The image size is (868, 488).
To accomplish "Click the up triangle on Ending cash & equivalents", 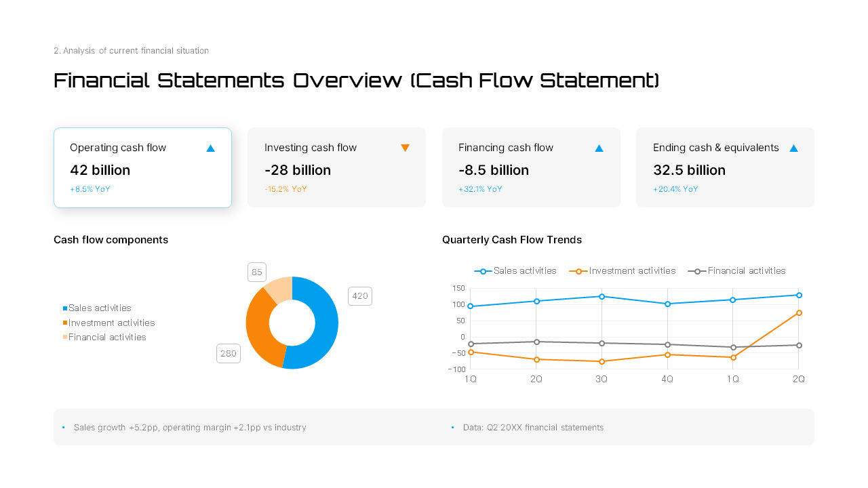I will point(793,147).
